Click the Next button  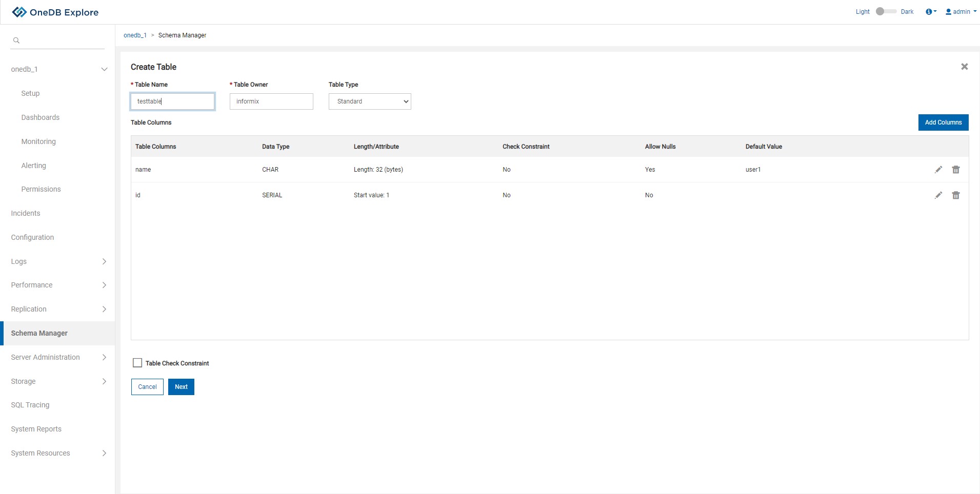(x=181, y=387)
